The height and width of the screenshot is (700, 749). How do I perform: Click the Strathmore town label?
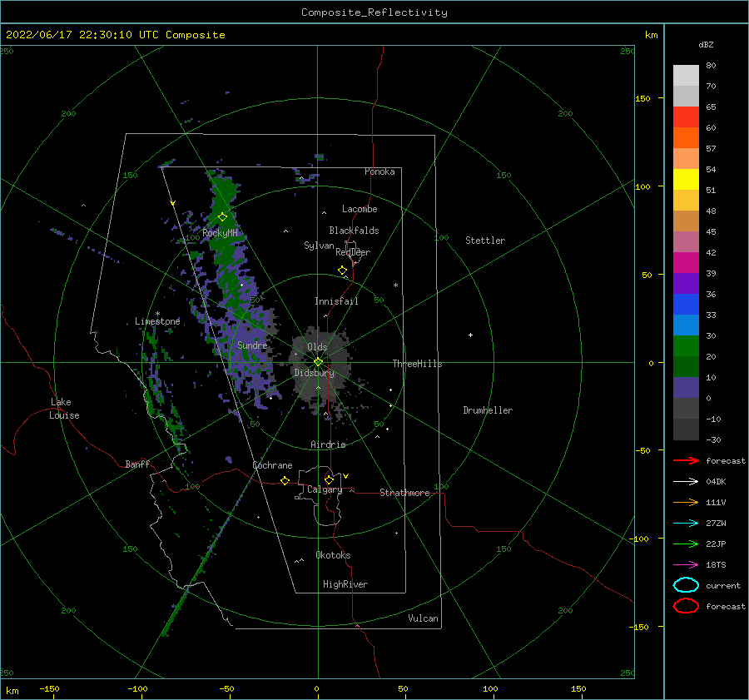404,493
